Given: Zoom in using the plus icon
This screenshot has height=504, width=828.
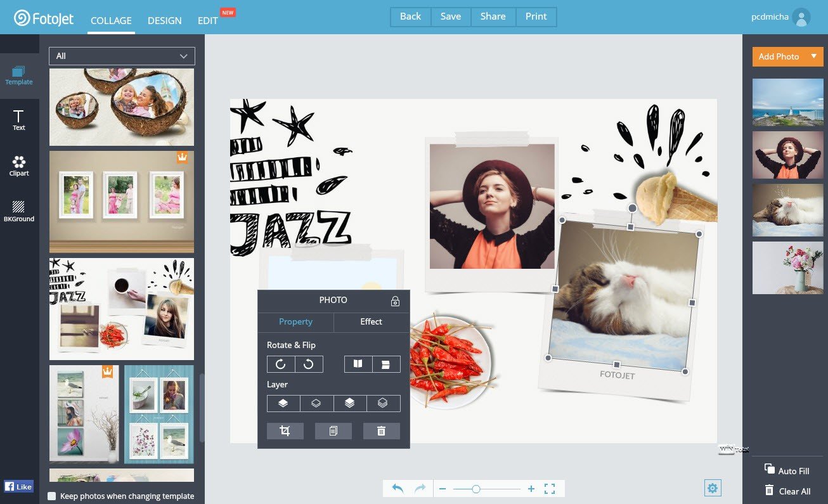Looking at the screenshot, I should click(531, 489).
